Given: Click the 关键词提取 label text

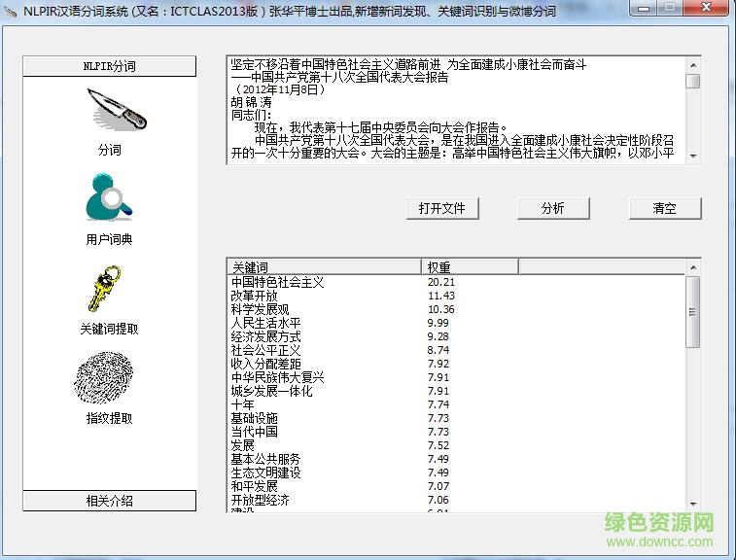Looking at the screenshot, I should (x=109, y=329).
